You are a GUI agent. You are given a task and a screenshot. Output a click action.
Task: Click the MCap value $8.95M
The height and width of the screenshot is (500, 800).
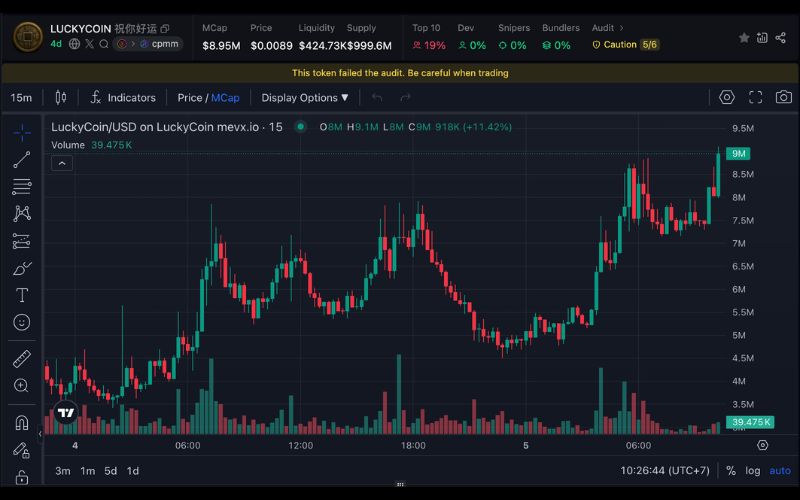221,45
